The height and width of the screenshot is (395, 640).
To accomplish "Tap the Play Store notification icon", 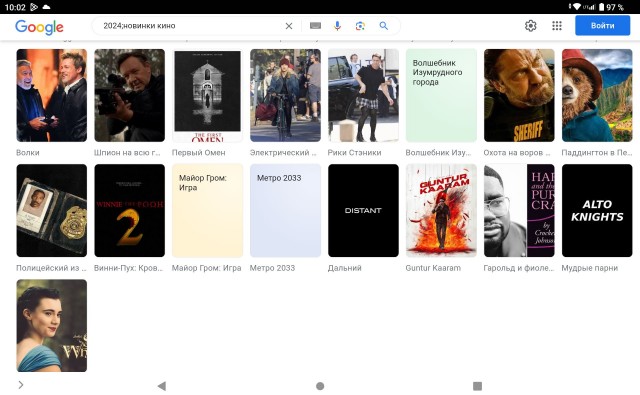I will tap(34, 7).
